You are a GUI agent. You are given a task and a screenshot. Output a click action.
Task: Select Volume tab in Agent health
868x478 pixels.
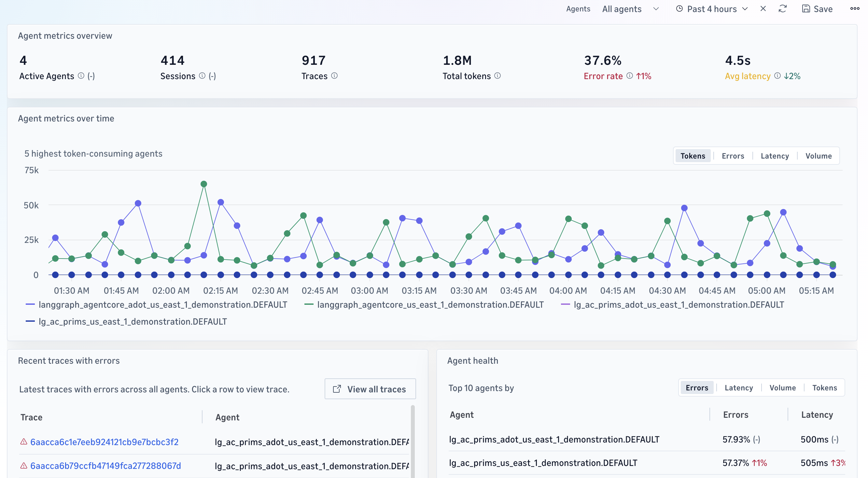tap(782, 388)
